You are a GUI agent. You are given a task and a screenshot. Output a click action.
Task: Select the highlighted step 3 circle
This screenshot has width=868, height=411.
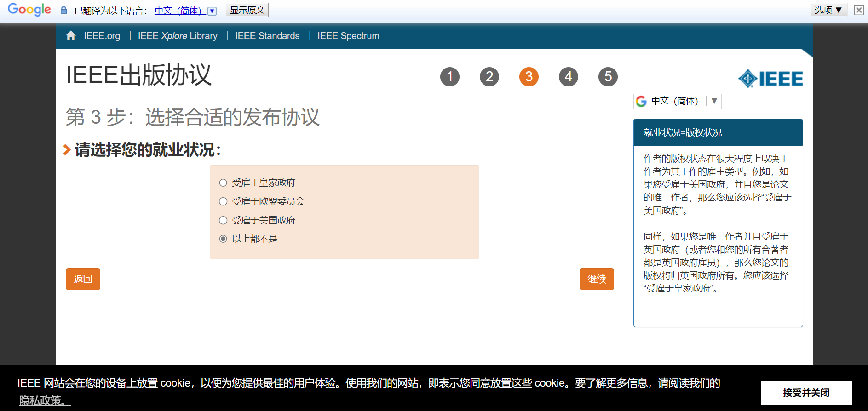529,77
